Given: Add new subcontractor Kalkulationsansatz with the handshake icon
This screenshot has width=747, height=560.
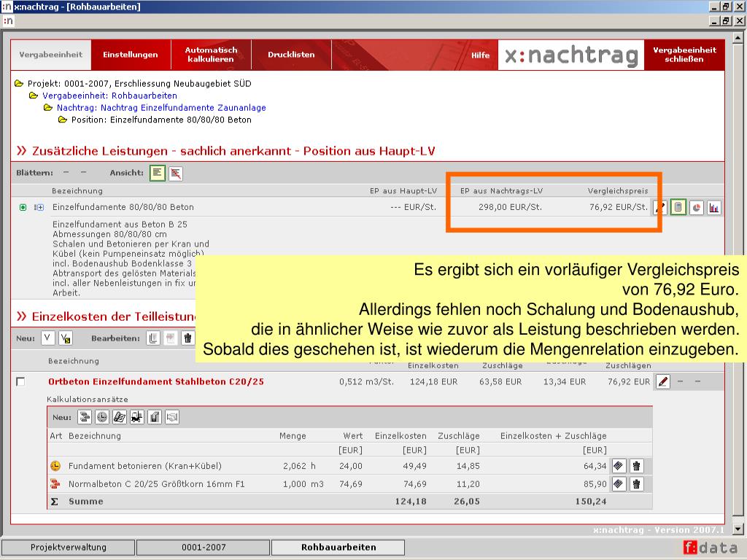Looking at the screenshot, I should tap(172, 417).
